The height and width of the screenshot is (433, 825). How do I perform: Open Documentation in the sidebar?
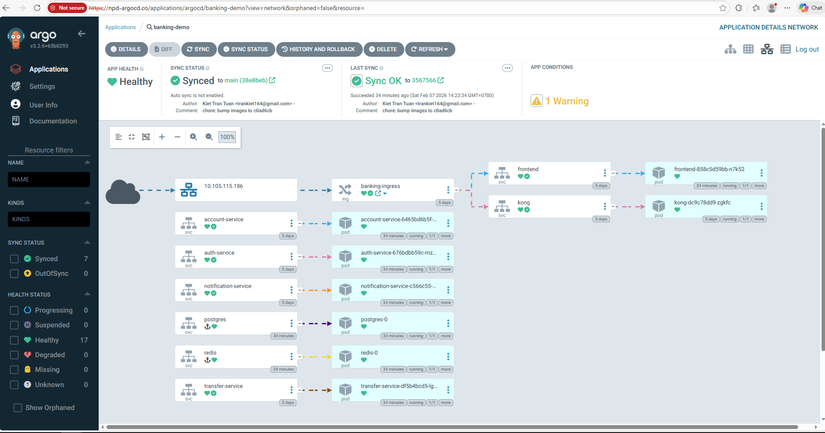point(53,121)
